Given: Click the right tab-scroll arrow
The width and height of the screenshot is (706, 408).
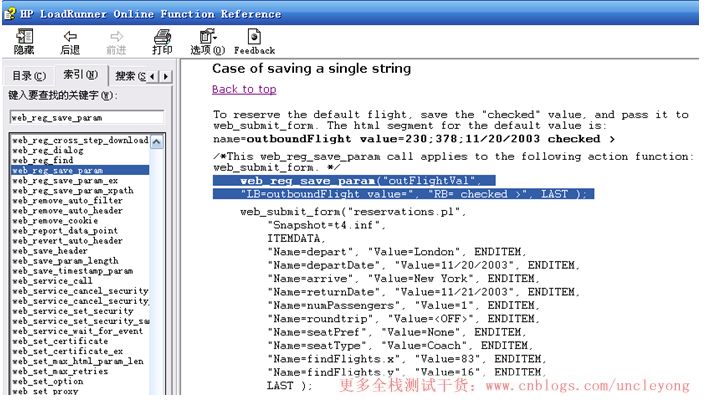Looking at the screenshot, I should (166, 77).
